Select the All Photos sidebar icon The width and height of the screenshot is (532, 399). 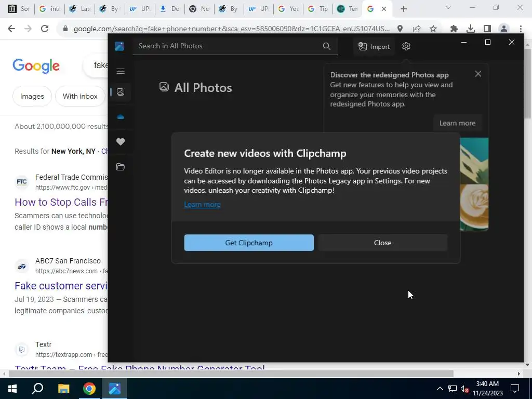click(x=121, y=91)
